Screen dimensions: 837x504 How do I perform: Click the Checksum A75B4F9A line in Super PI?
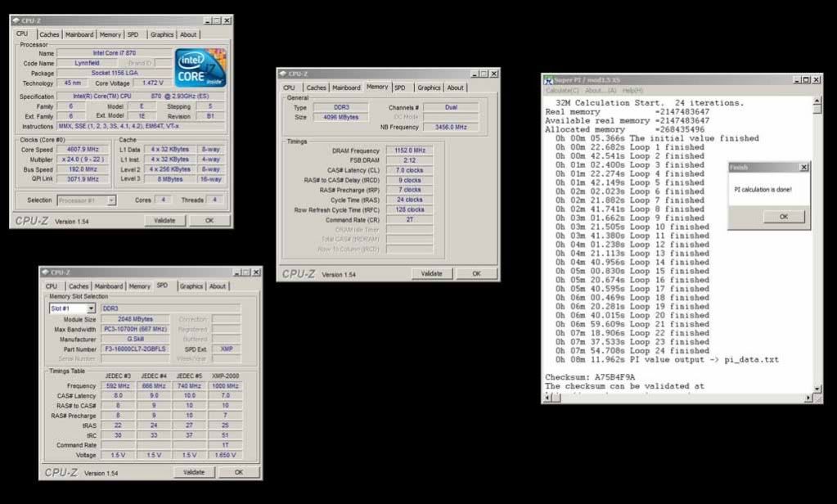[x=590, y=377]
